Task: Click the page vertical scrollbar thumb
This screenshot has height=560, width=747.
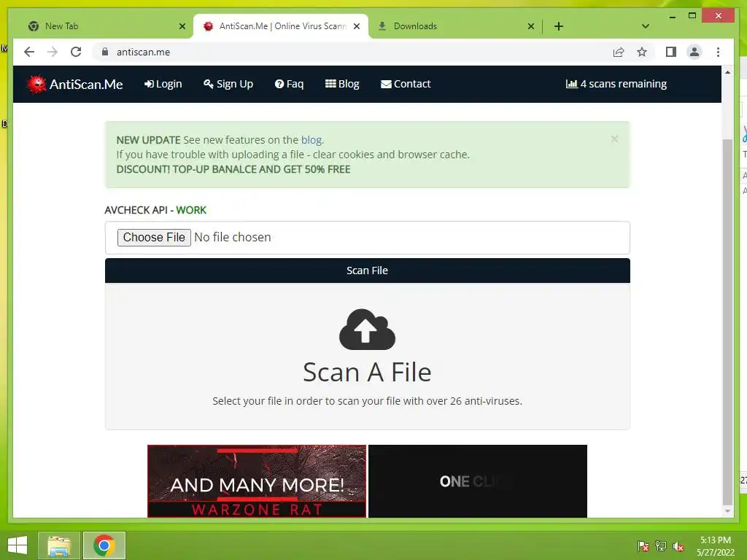Action: click(x=727, y=322)
